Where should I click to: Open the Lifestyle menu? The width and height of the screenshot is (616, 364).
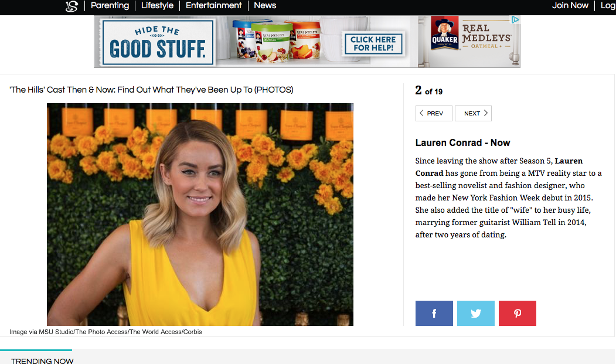pyautogui.click(x=157, y=5)
